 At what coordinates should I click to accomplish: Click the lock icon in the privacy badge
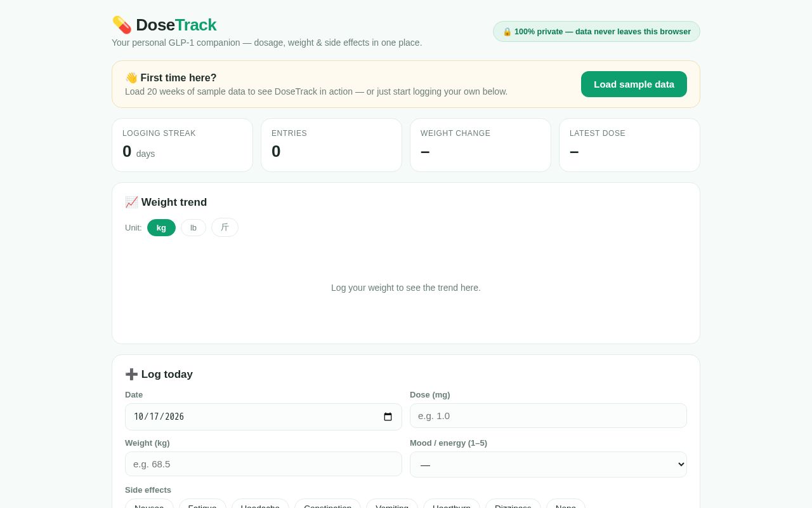507,32
